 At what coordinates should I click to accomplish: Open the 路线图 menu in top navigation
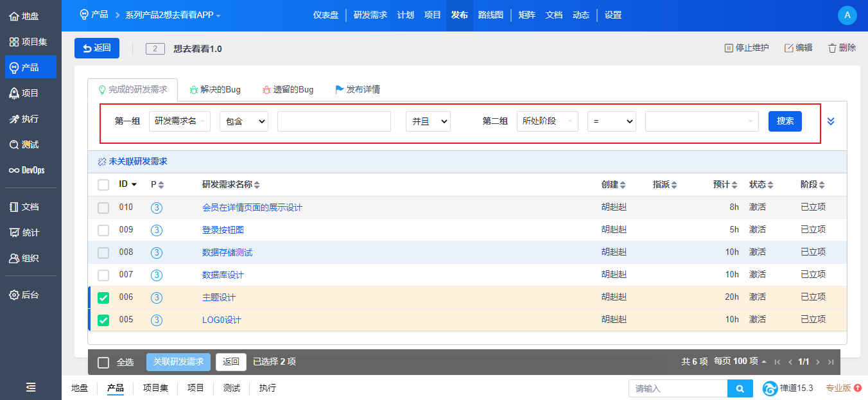point(490,15)
